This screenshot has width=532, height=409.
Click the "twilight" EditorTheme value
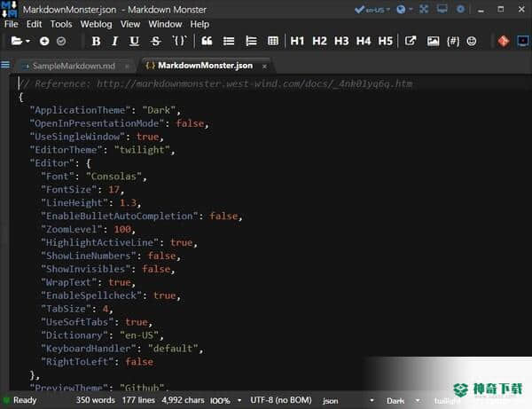point(142,150)
